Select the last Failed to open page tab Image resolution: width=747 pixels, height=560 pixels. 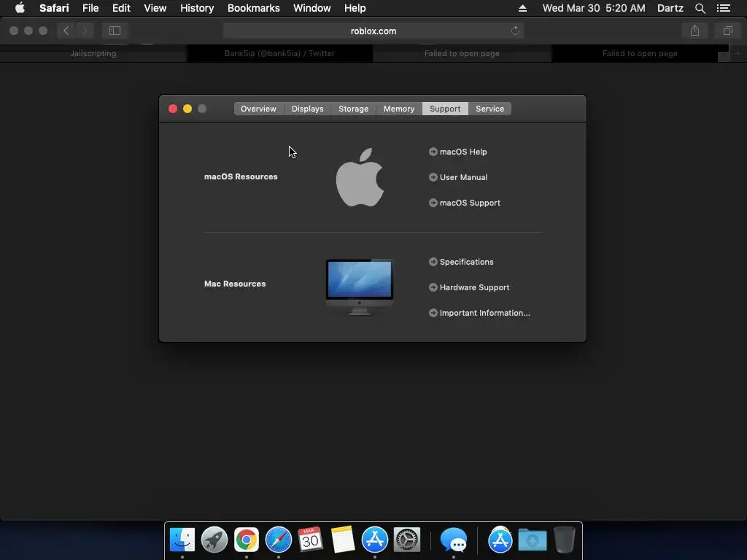click(x=640, y=53)
